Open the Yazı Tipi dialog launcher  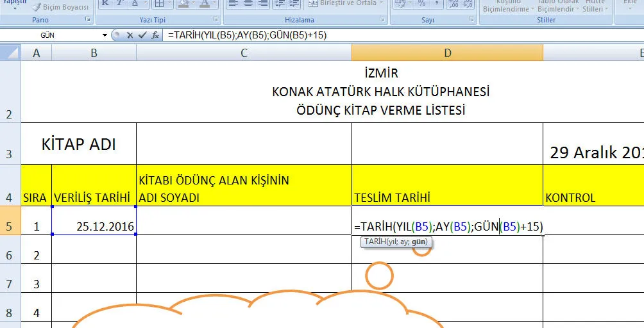(216, 20)
